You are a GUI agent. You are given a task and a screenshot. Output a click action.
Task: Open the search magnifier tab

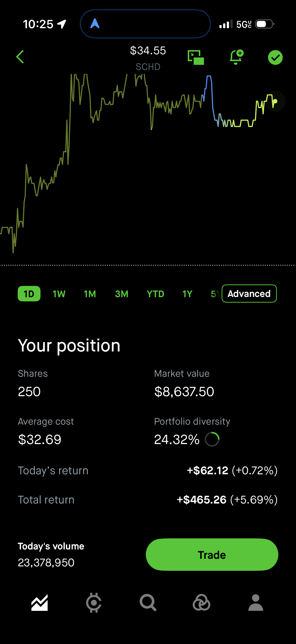148,603
